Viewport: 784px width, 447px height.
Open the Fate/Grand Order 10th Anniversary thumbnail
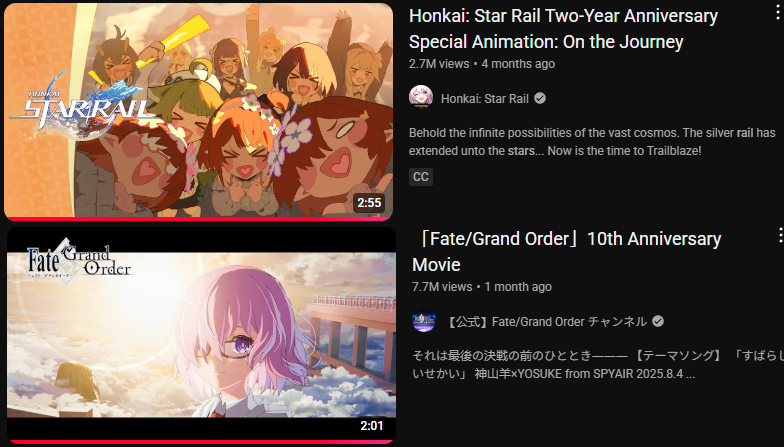click(202, 335)
